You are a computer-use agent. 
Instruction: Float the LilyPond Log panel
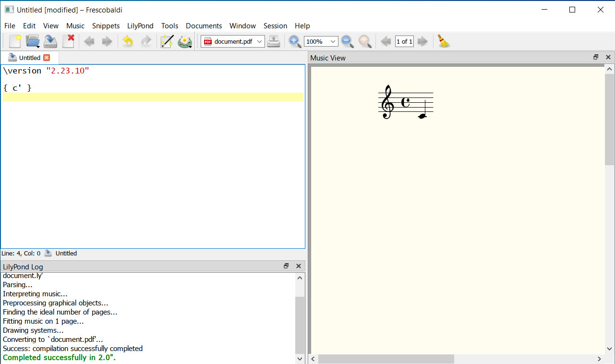click(x=286, y=266)
